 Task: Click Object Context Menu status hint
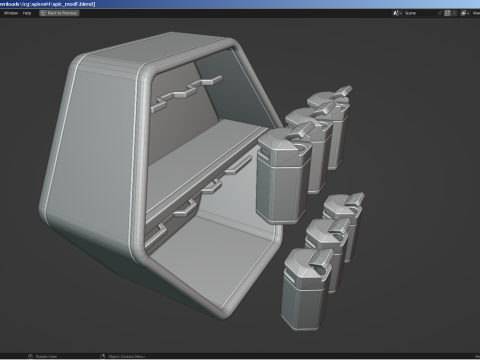[x=123, y=356]
